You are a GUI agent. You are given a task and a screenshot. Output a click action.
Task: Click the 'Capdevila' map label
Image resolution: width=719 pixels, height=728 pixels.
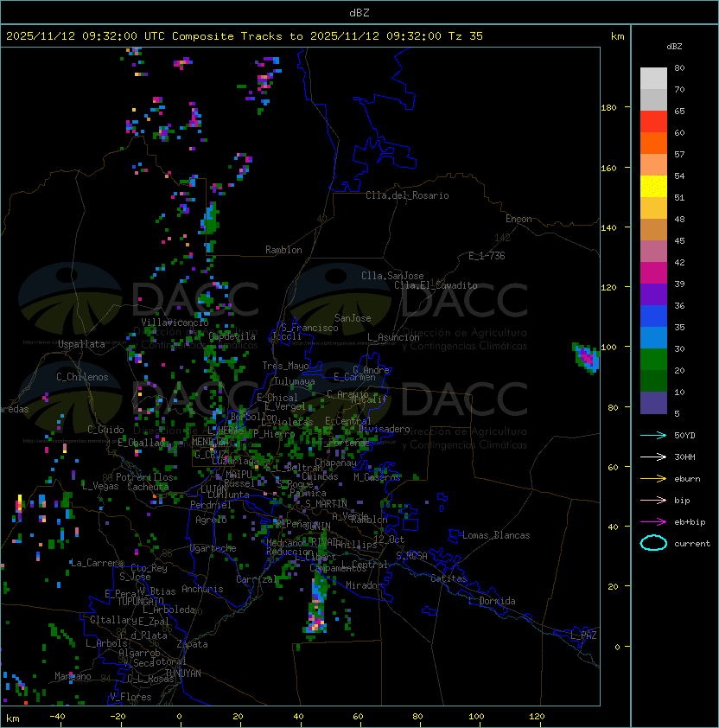pos(232,336)
